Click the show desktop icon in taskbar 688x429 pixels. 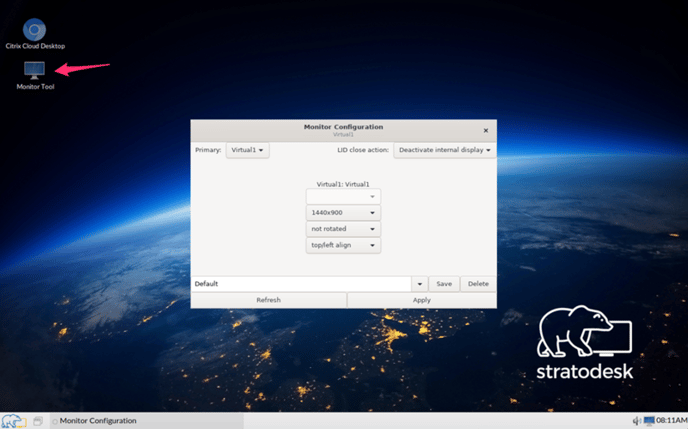(38, 421)
